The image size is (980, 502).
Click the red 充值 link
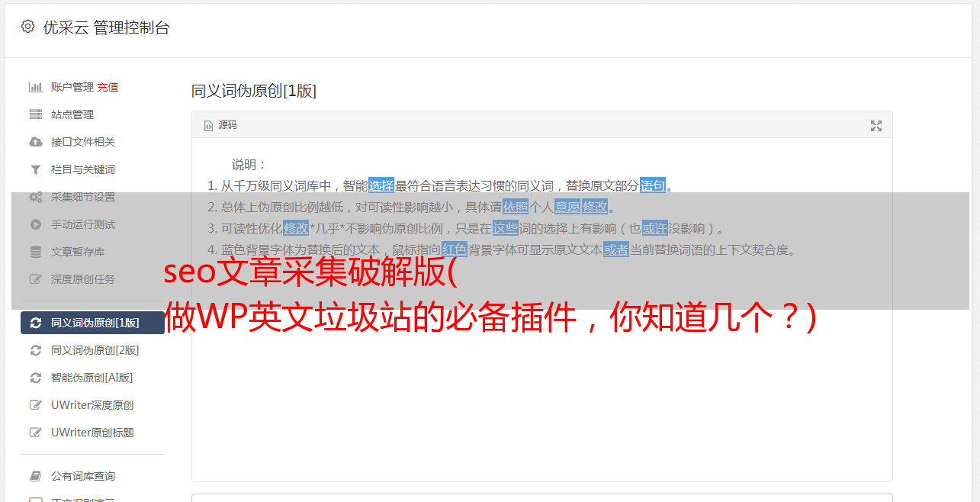click(x=108, y=87)
